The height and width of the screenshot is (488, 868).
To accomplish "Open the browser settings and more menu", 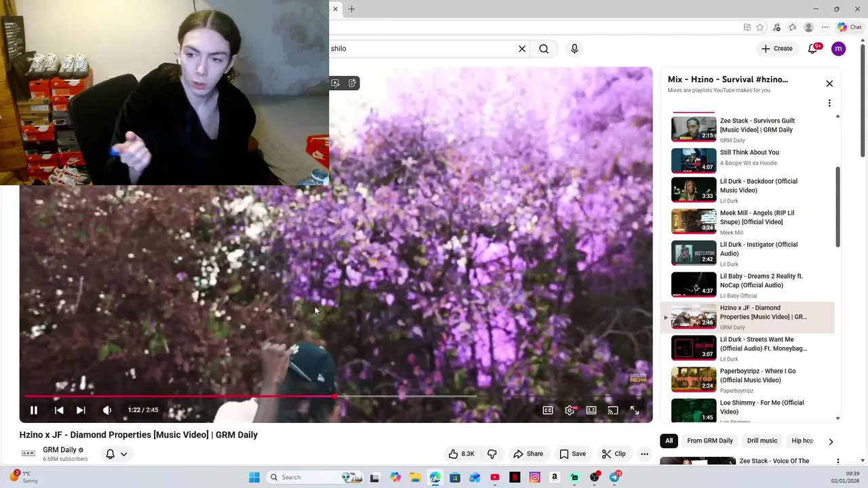I will (825, 27).
